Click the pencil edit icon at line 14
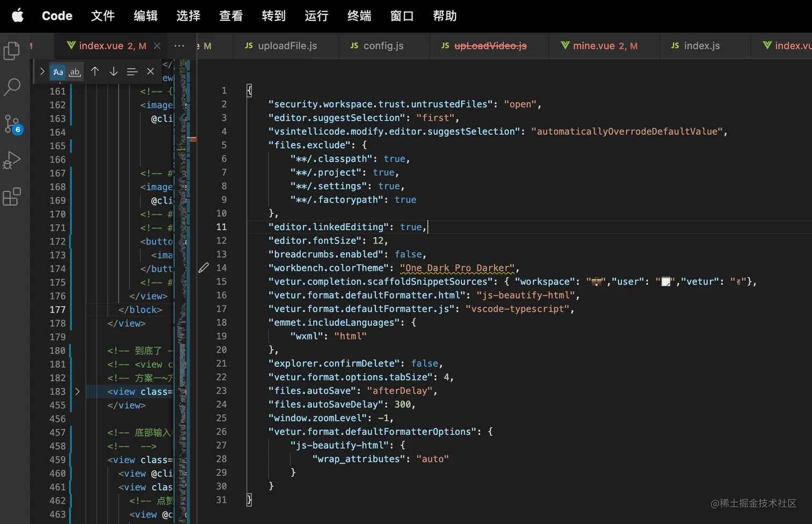Screen dimensions: 812x524 pyautogui.click(x=204, y=268)
